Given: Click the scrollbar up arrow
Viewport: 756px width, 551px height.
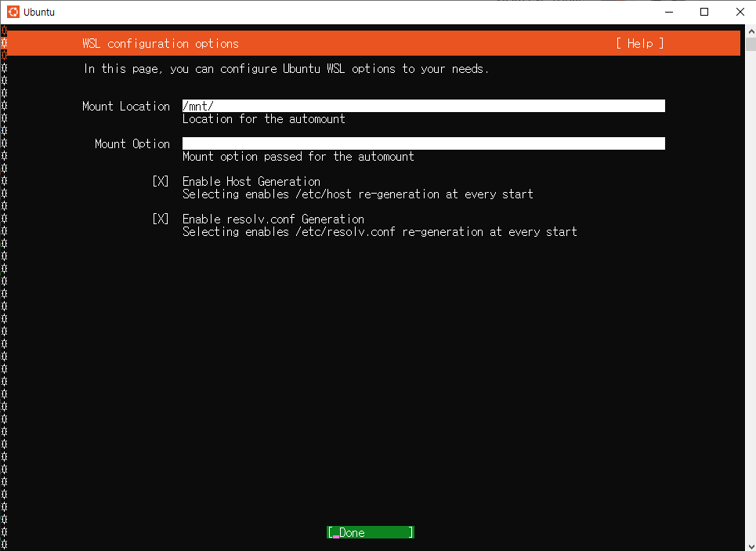Looking at the screenshot, I should coord(751,31).
